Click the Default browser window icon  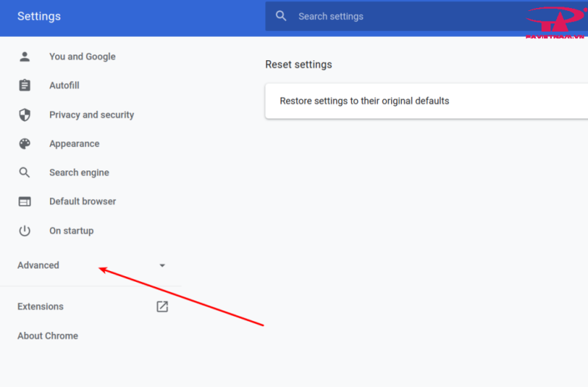[x=25, y=201]
